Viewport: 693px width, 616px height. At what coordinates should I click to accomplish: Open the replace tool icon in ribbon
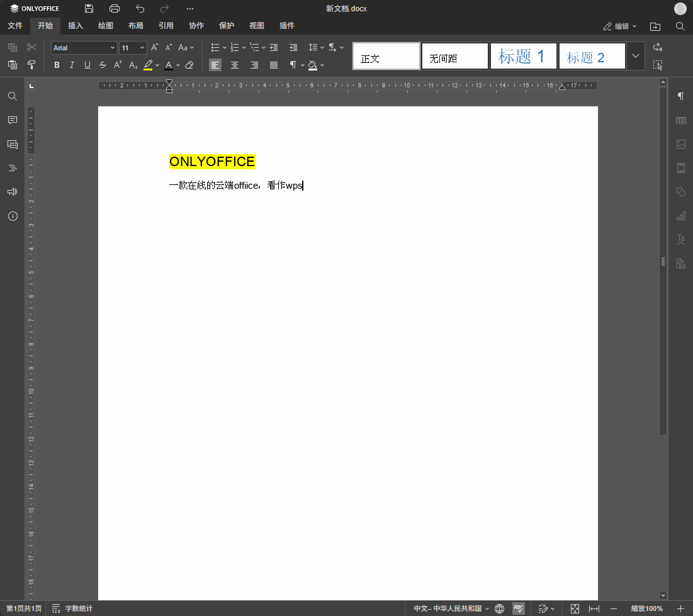pyautogui.click(x=658, y=47)
